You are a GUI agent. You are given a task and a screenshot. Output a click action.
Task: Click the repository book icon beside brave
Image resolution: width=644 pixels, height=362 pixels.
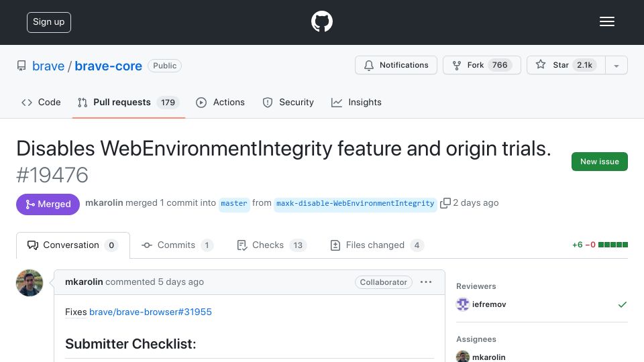click(x=21, y=66)
